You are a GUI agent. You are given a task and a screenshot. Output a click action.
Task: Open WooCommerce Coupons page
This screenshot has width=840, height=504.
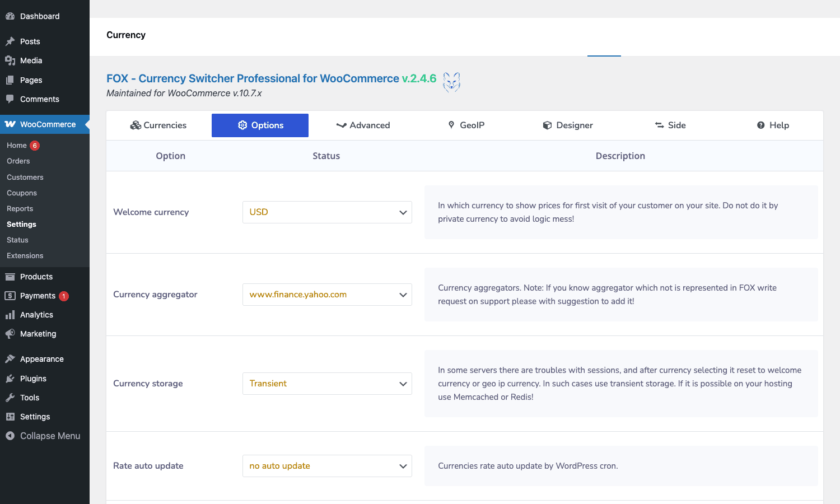[x=22, y=193]
